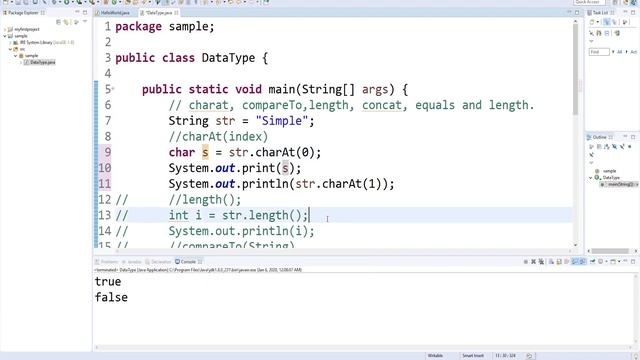Screen dimensions: 640x360
Task: Toggle Categorized view in Task List toolbar
Action: coord(607,22)
